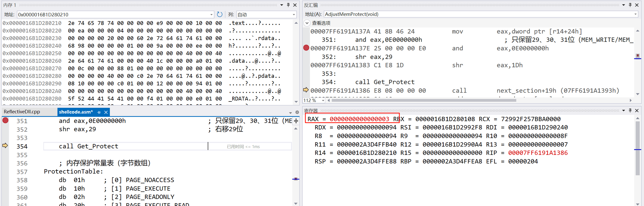Open the memory address history dropdown
The height and width of the screenshot is (206, 644).
pyautogui.click(x=211, y=15)
